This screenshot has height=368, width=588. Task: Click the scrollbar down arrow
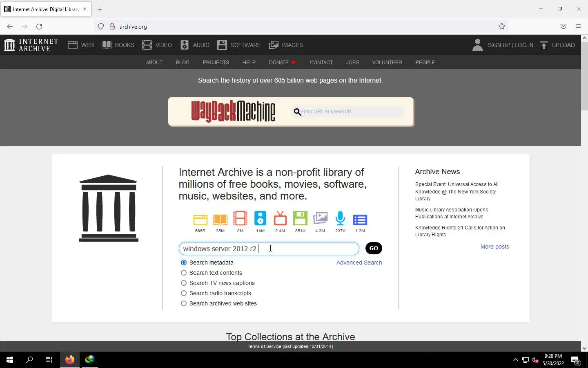584,348
